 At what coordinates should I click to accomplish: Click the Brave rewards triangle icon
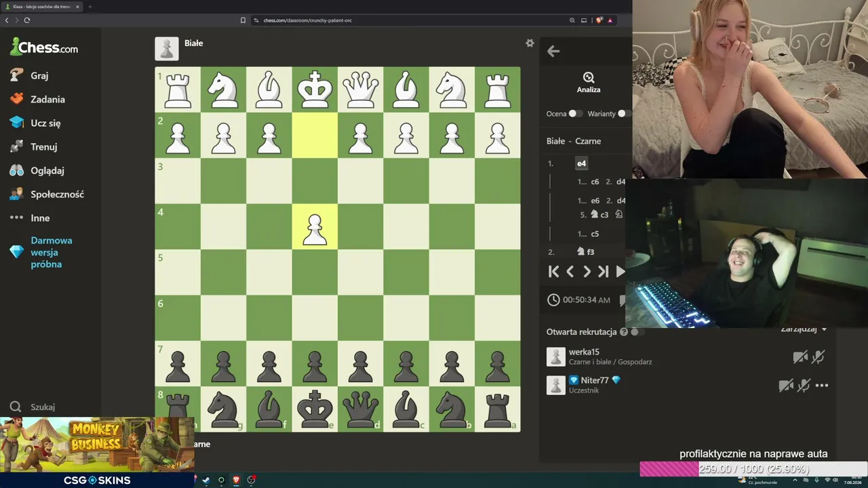point(610,20)
